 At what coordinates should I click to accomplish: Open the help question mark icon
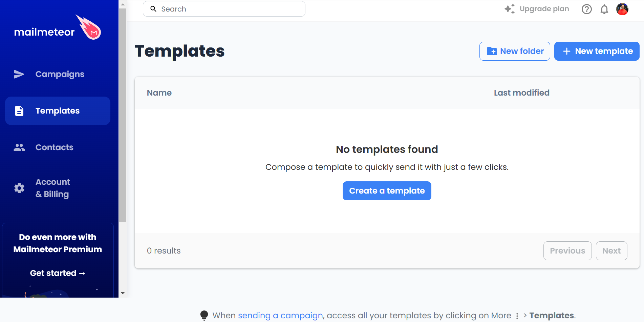[586, 9]
